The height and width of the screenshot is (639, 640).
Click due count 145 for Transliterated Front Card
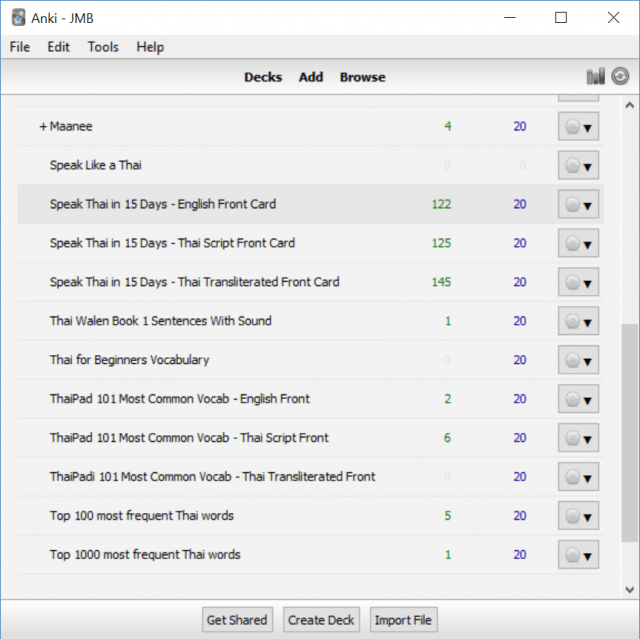441,282
